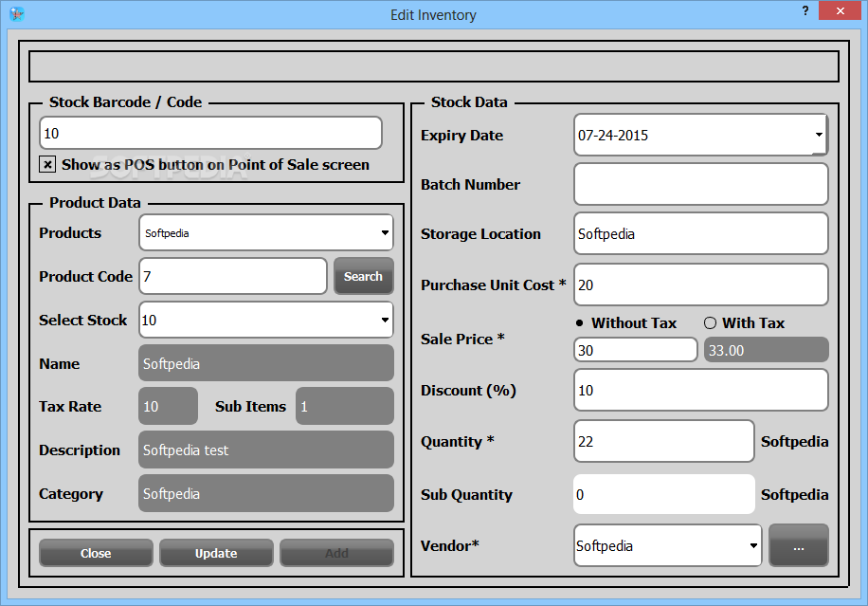868x606 pixels.
Task: Open the Products dropdown
Action: tap(385, 232)
